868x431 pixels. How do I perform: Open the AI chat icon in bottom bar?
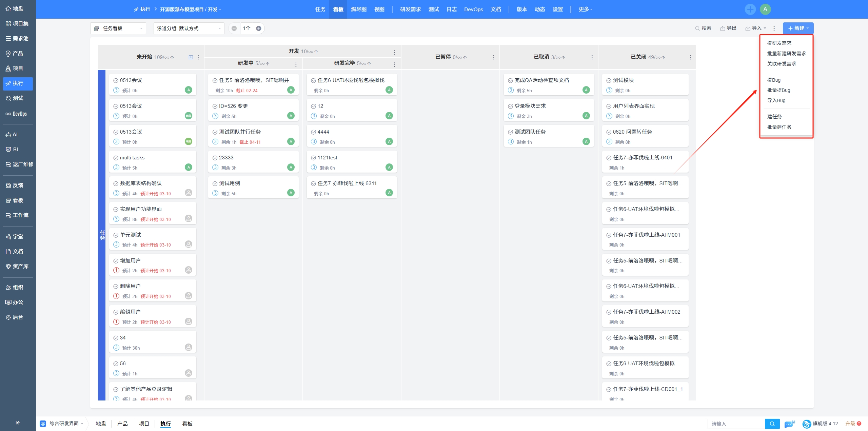point(789,424)
